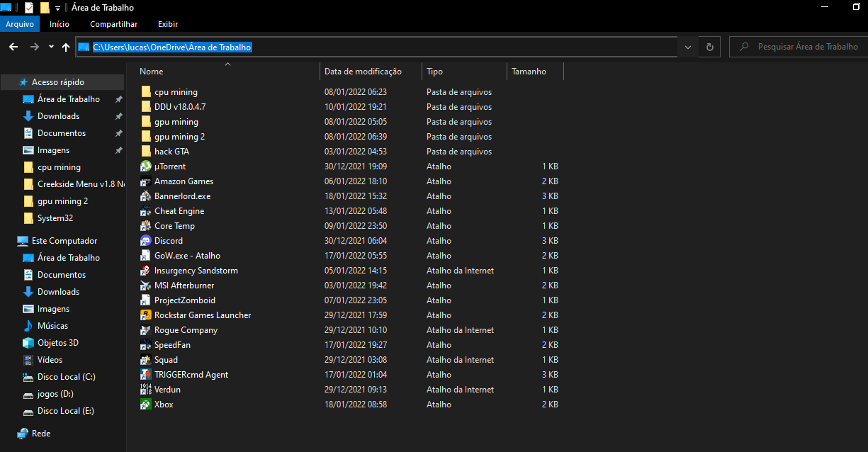Click the Músicas music note icon
Image resolution: width=868 pixels, height=452 pixels.
click(x=28, y=326)
